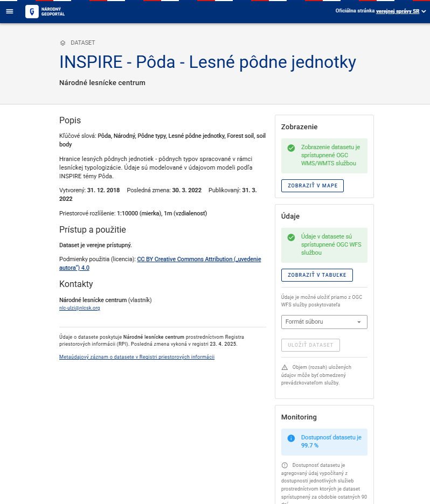Image resolution: width=430 pixels, height=504 pixels.
Task: Click the green checkmark in Údaje panel
Action: pyautogui.click(x=291, y=237)
